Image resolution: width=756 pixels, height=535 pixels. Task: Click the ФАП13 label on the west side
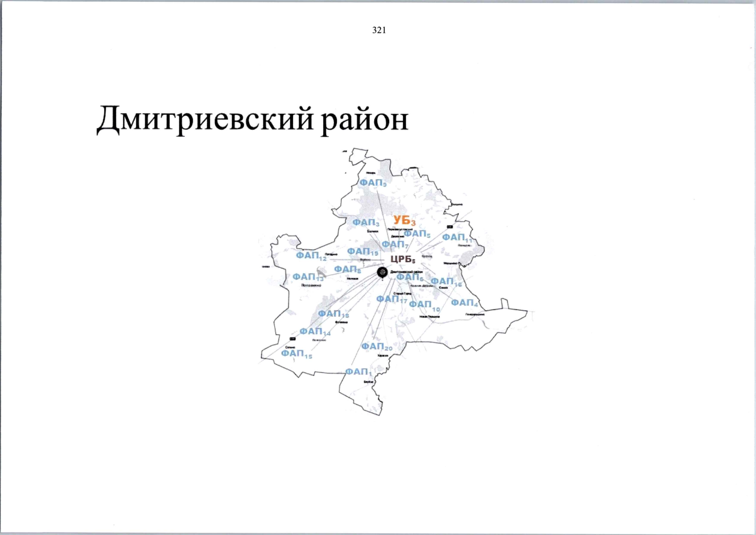[307, 277]
